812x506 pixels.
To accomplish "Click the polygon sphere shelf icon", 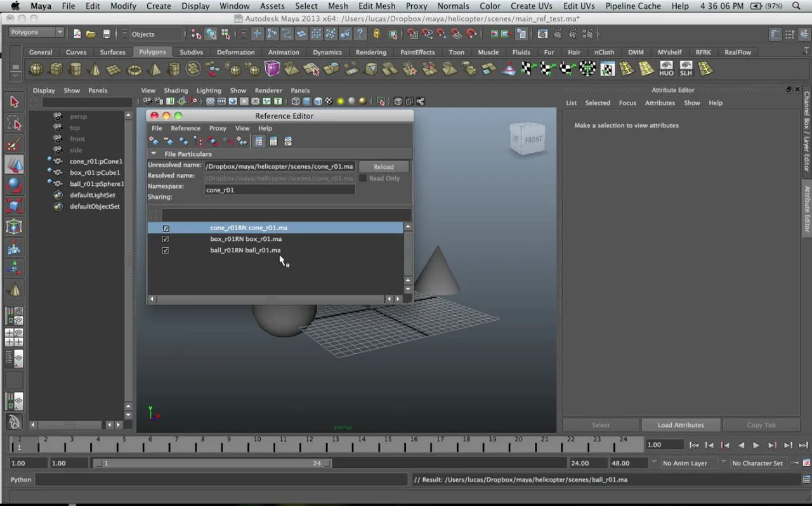I will [37, 69].
